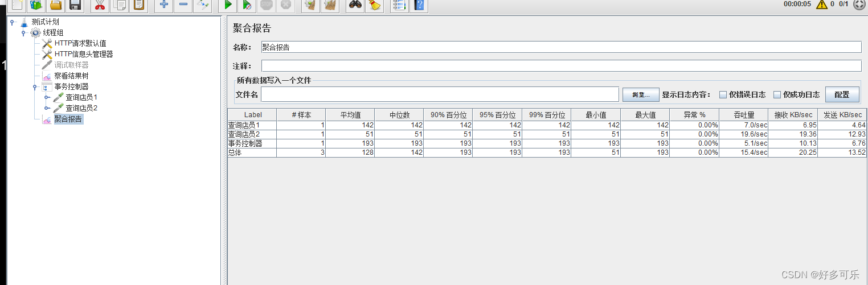Select 聚合报告 node in tree
868x285 pixels.
point(68,119)
